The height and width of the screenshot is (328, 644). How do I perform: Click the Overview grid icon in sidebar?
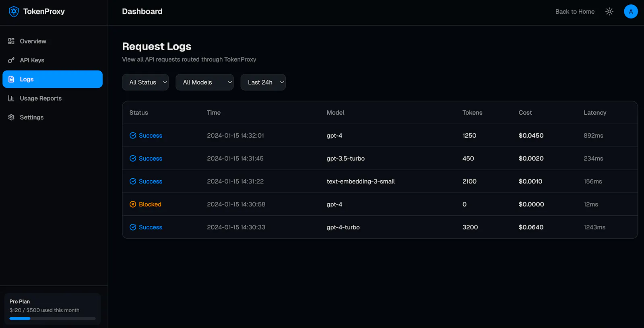click(x=11, y=41)
